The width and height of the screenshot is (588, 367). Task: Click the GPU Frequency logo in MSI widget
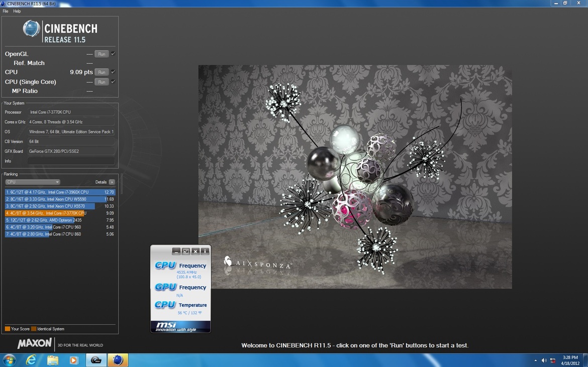click(165, 287)
